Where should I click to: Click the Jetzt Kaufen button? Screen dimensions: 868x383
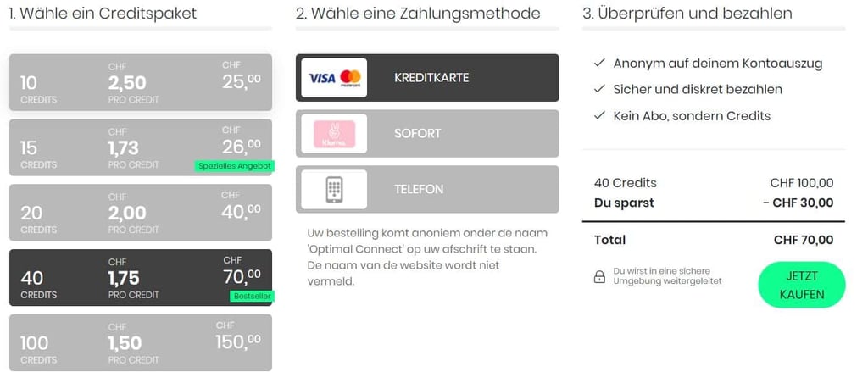point(802,285)
